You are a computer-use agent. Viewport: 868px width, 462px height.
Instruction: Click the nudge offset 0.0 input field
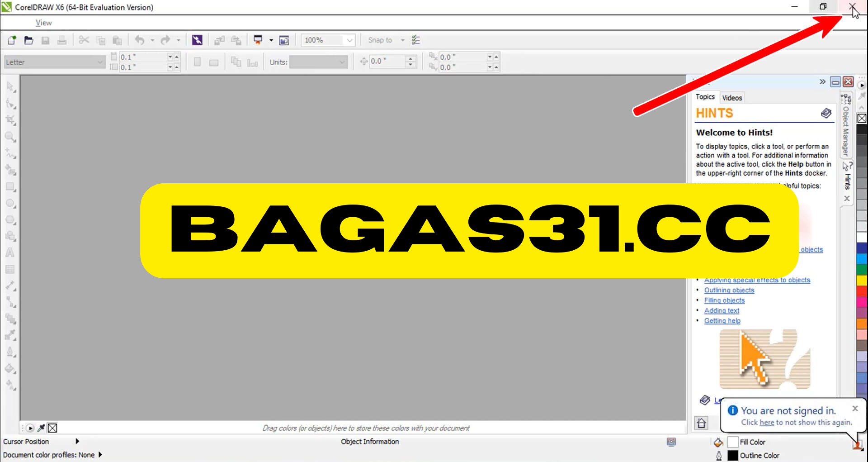pos(387,61)
